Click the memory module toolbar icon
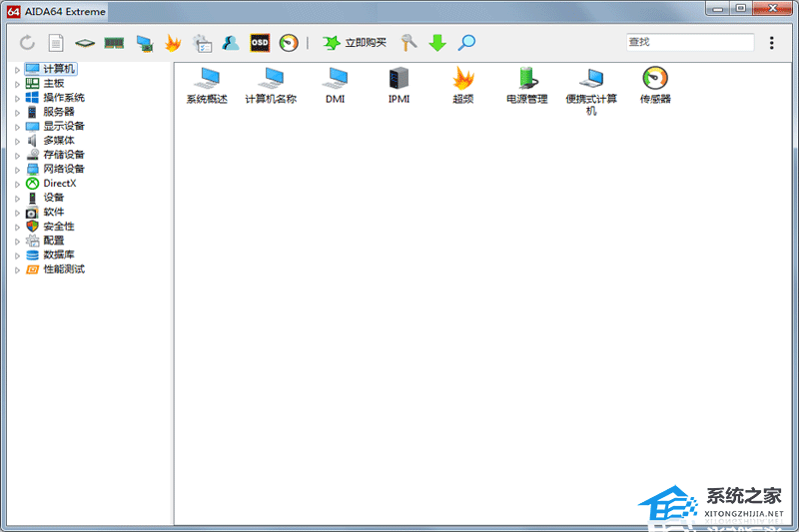This screenshot has width=799, height=532. (x=114, y=43)
